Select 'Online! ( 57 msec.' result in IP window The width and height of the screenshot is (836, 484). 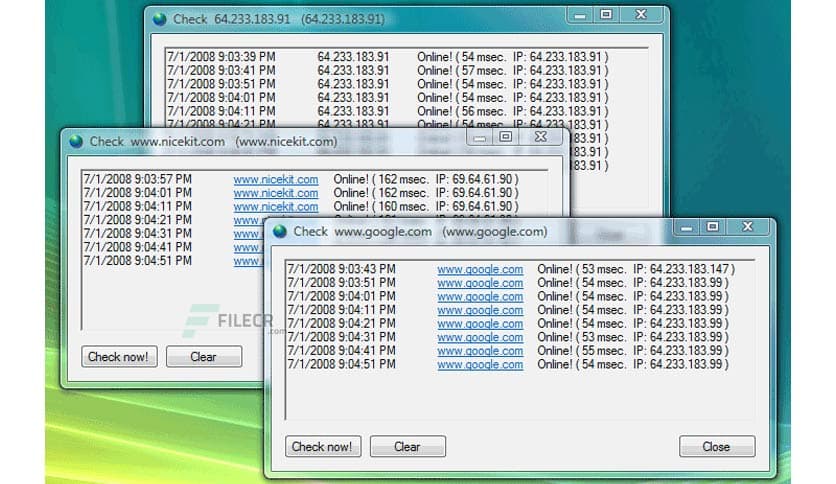coord(462,70)
